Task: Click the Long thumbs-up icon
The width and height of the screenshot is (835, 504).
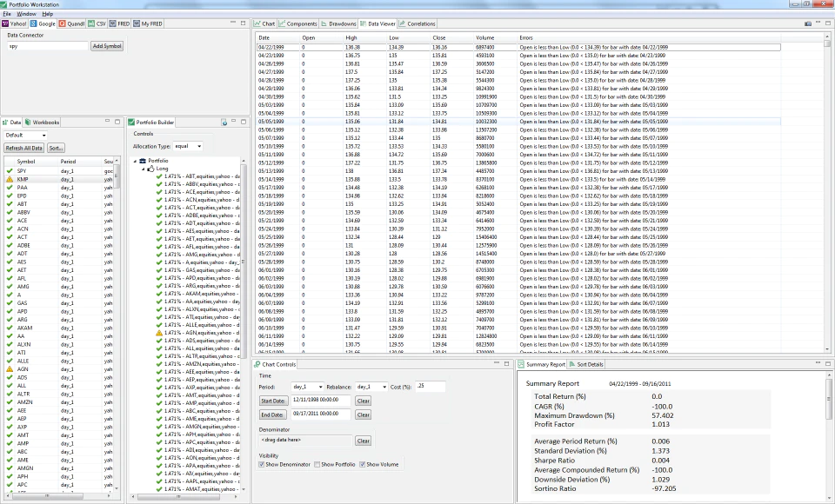Action: click(x=150, y=169)
